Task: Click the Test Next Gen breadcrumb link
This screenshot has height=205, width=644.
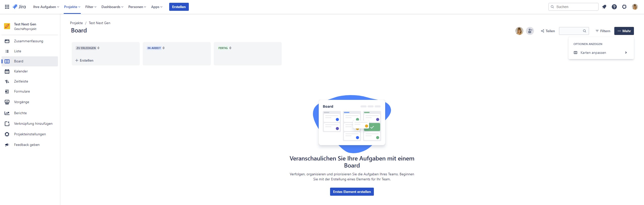Action: click(99, 23)
